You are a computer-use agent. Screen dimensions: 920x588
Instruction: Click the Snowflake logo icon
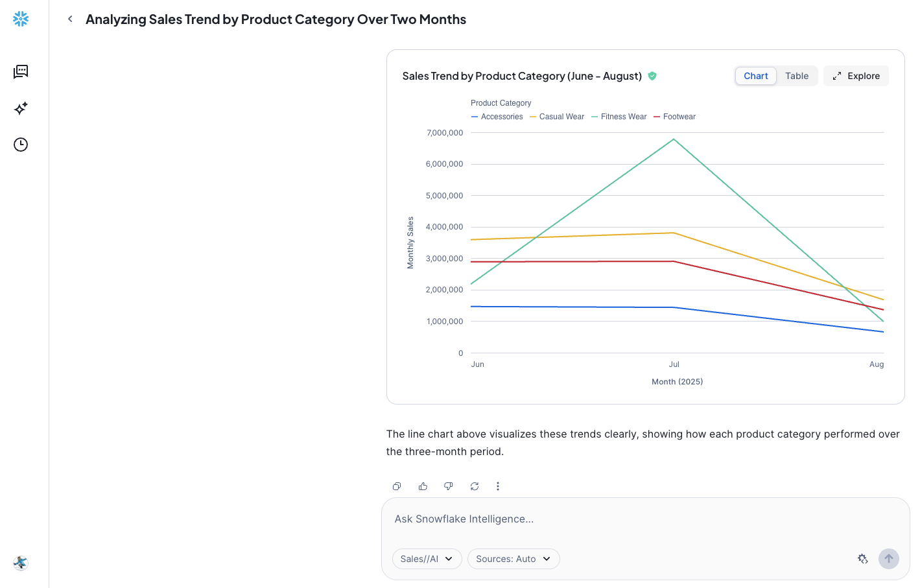pyautogui.click(x=21, y=19)
